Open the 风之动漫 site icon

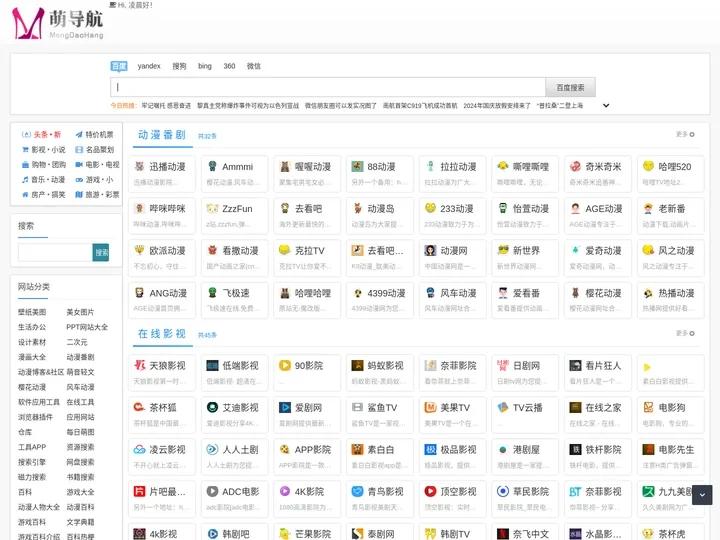click(648, 250)
